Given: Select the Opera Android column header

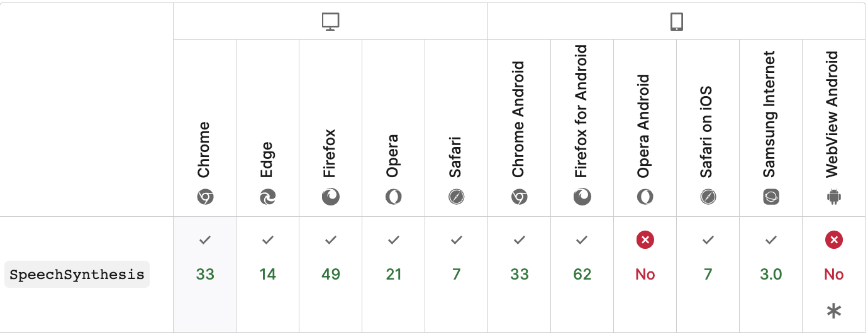Looking at the screenshot, I should coord(644,126).
